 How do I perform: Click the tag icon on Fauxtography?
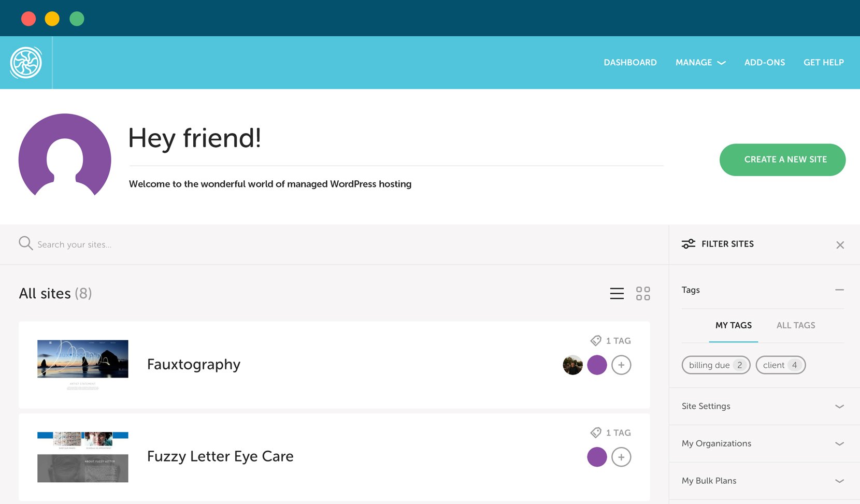click(x=596, y=340)
